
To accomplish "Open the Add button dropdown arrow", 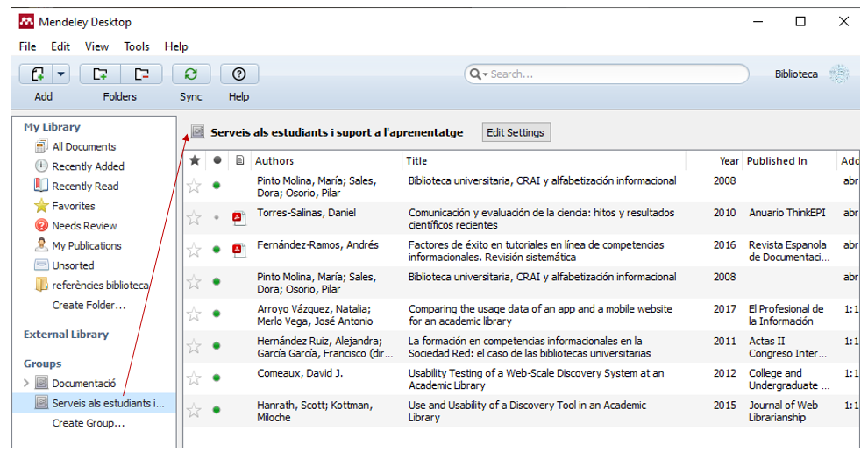I will tap(61, 74).
